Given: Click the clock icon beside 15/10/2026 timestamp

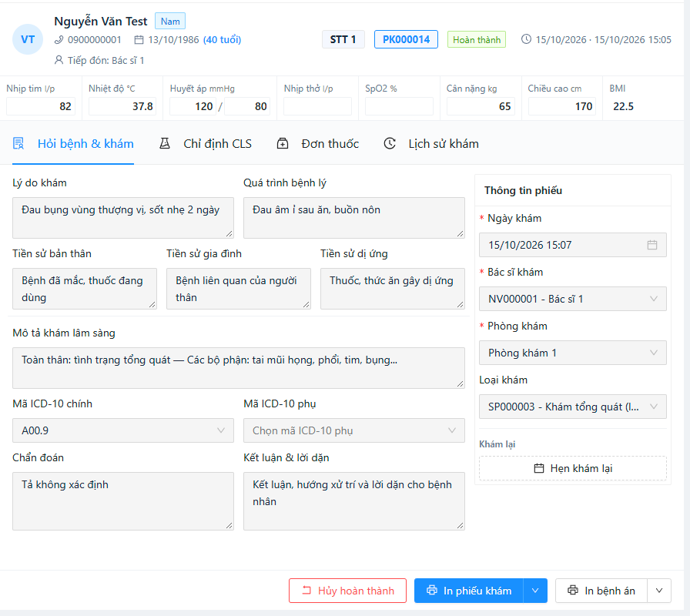Looking at the screenshot, I should point(526,39).
